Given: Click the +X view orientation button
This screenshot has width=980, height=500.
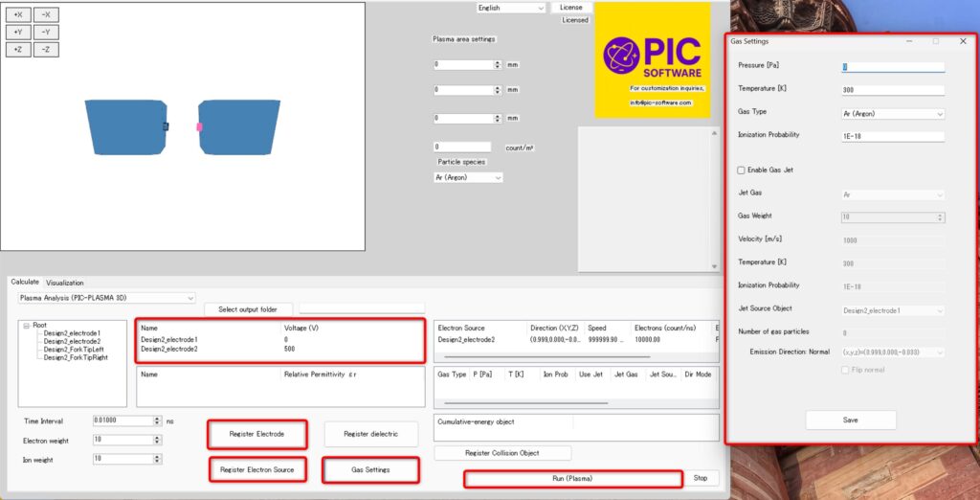Looking at the screenshot, I should click(18, 14).
